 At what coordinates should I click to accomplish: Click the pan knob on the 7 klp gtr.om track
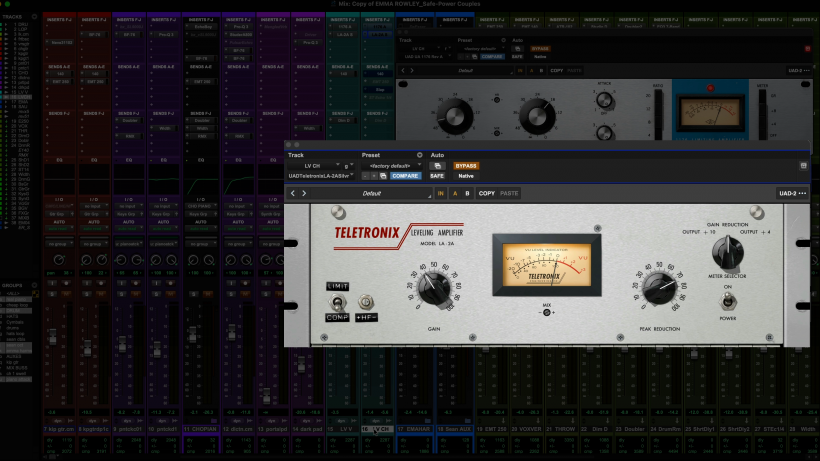[x=59, y=260]
